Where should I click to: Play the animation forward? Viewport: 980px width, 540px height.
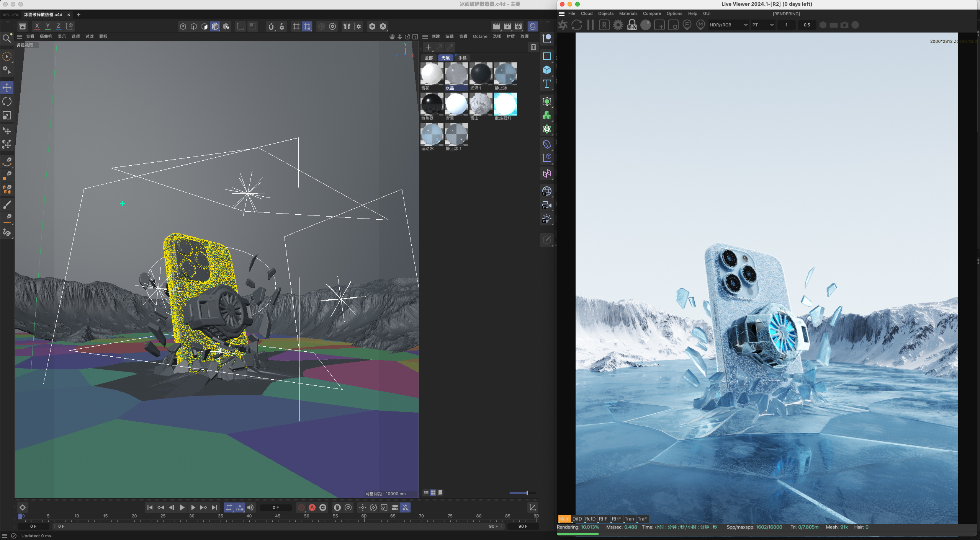tap(182, 507)
